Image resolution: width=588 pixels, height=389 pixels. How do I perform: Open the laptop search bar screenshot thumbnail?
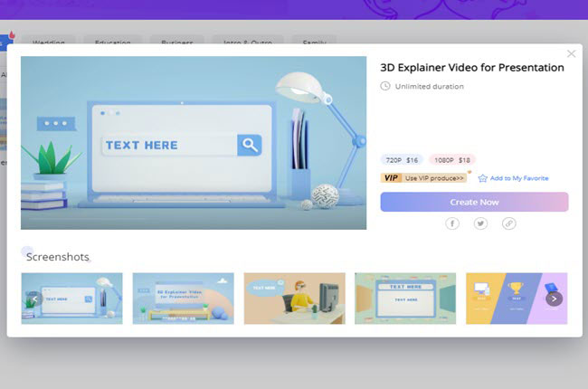(x=72, y=299)
